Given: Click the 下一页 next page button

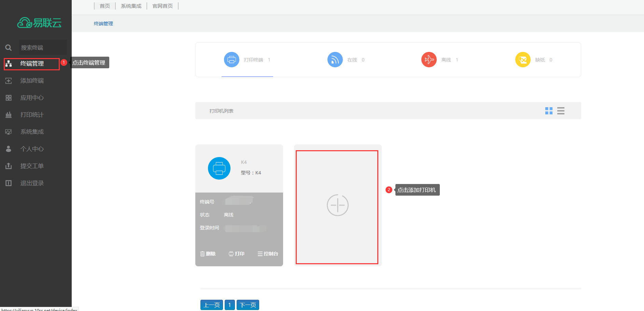Looking at the screenshot, I should click(248, 305).
